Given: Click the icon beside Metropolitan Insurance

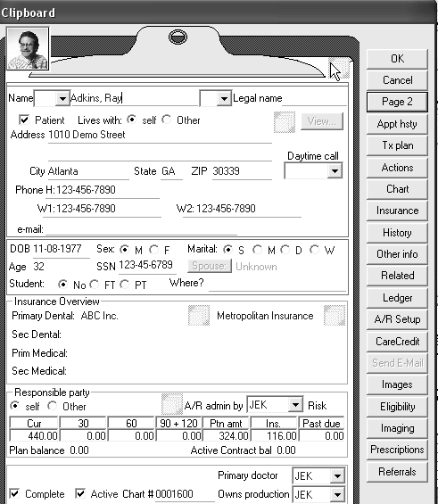Looking at the screenshot, I should 335,315.
